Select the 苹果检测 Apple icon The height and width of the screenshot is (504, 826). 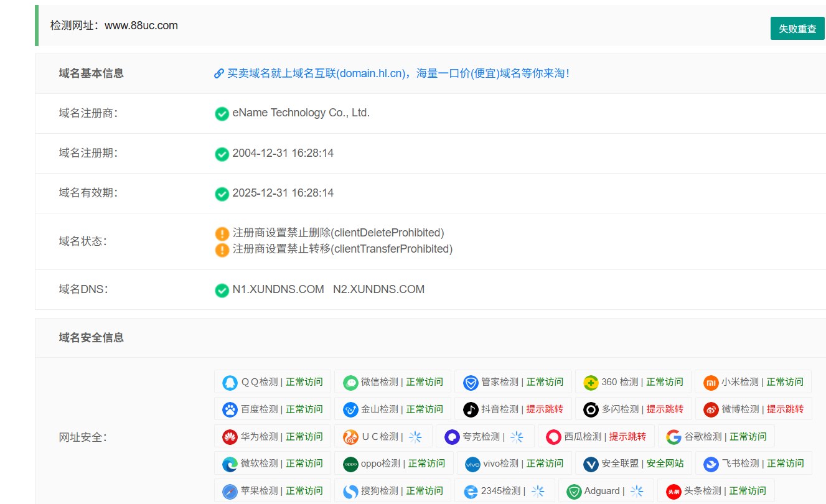coord(228,490)
